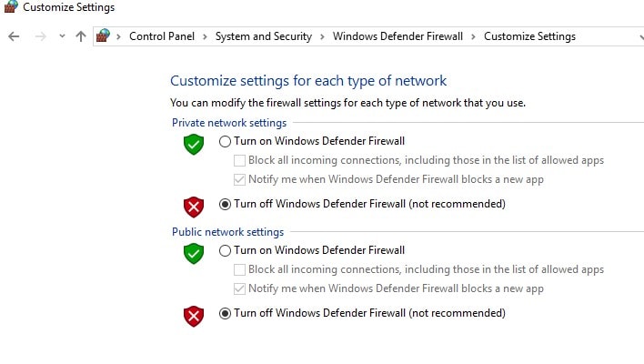Screen dimensions: 644x364
Task: Click the firewall icon in the title bar
Action: [10, 7]
